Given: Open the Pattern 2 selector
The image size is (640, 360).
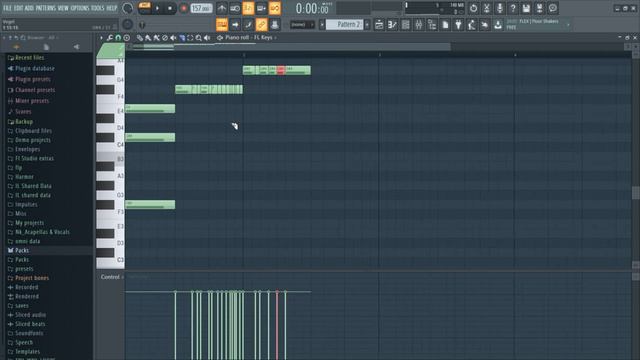Looking at the screenshot, I should [x=344, y=25].
